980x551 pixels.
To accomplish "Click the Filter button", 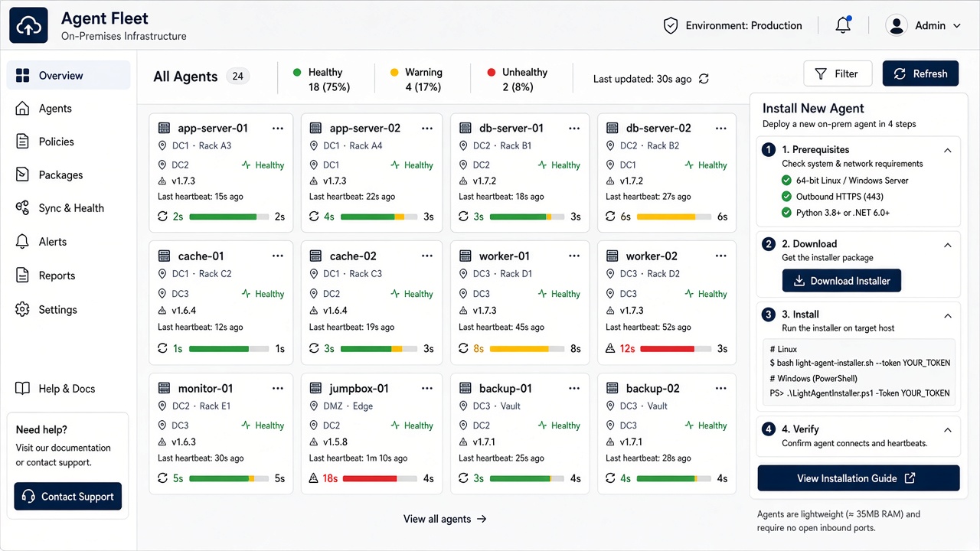I will pyautogui.click(x=838, y=73).
